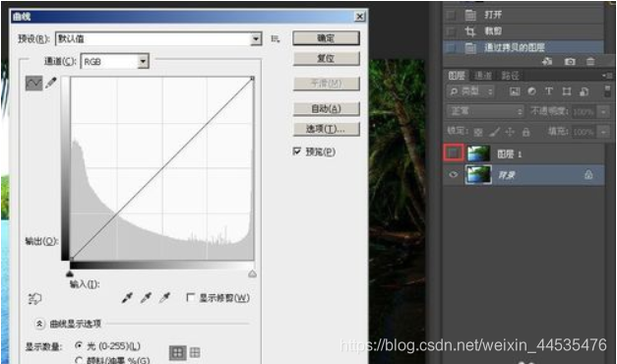Screen dimensions: 617x364
Task: Click the lock all padlock icon
Action: [525, 132]
